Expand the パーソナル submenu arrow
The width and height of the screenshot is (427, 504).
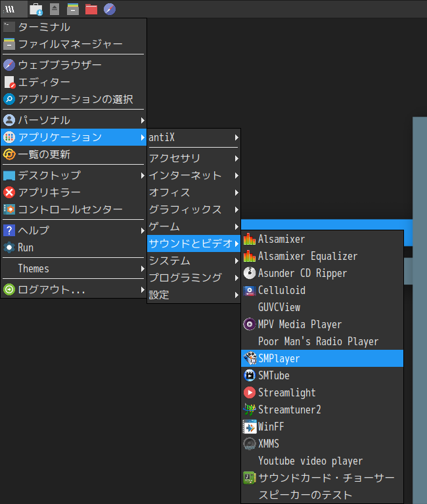coord(143,120)
